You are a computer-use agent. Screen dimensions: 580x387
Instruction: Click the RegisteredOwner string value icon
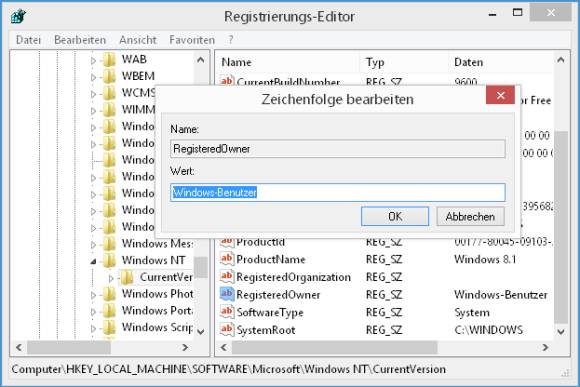coord(227,294)
